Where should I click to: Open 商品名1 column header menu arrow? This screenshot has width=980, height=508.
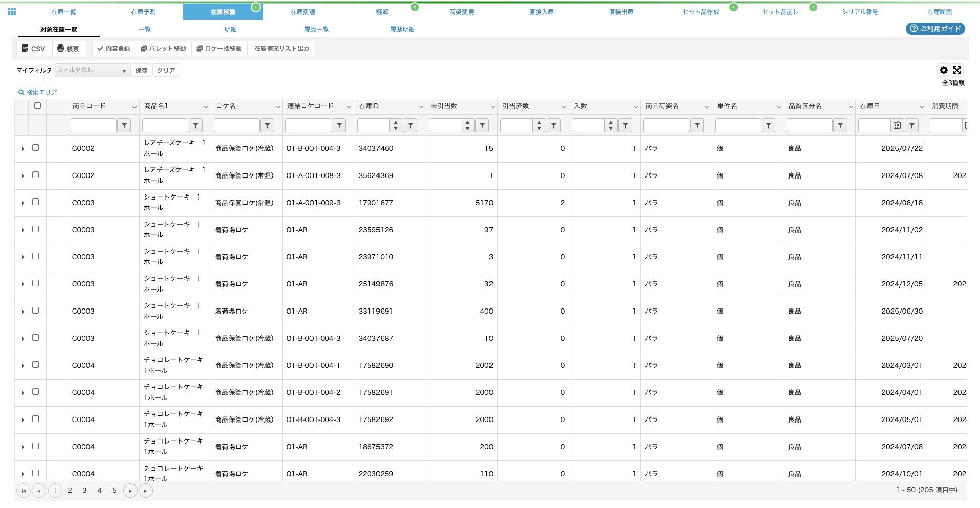[x=206, y=107]
